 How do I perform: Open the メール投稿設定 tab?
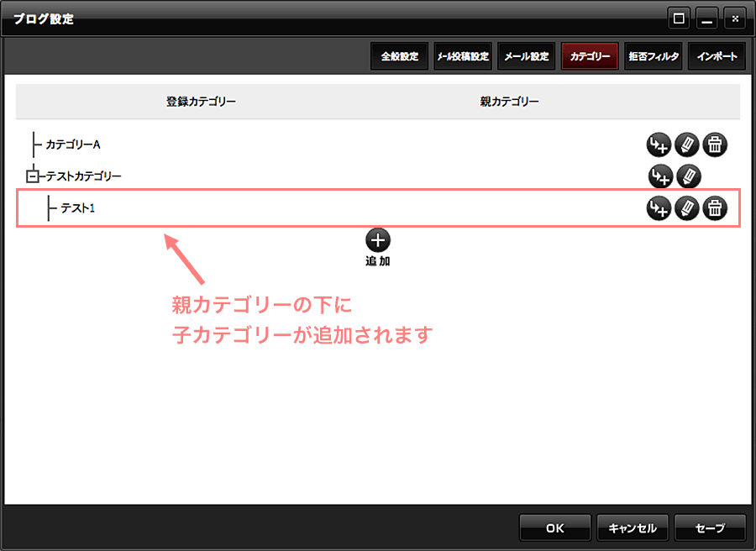pyautogui.click(x=463, y=56)
